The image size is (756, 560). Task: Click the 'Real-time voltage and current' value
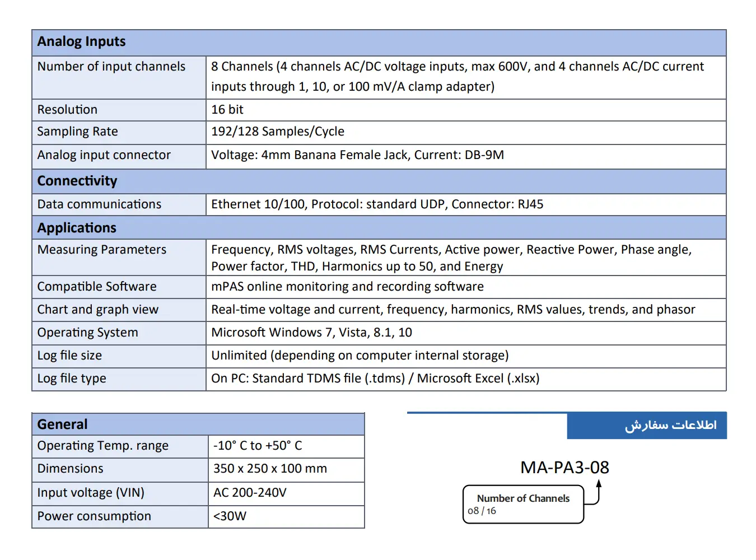point(453,310)
